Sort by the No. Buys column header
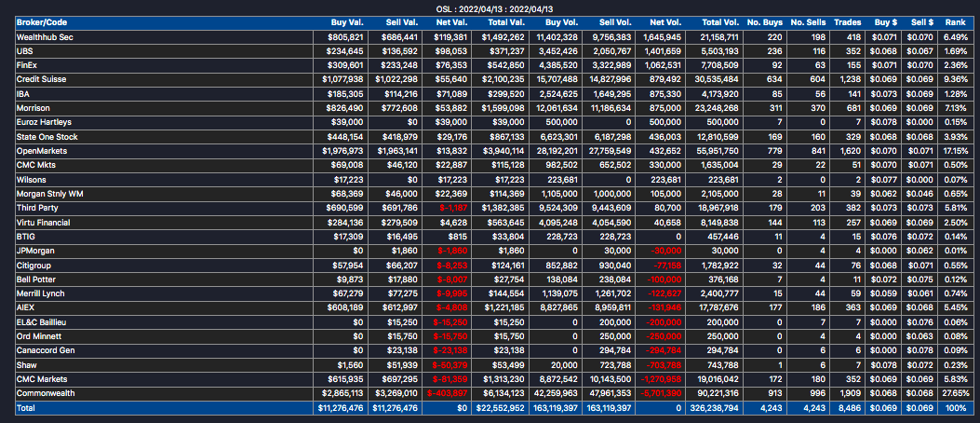The image size is (980, 423). [x=766, y=22]
